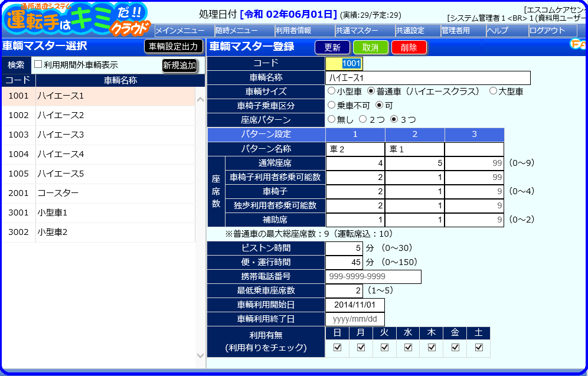
Task: Click the 車輌設定出力 button
Action: 173,47
